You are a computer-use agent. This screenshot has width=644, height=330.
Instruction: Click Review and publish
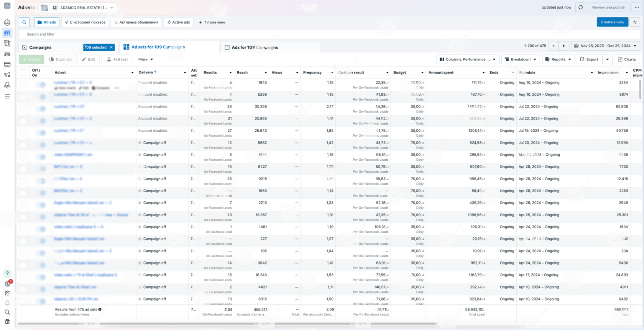[x=609, y=7]
